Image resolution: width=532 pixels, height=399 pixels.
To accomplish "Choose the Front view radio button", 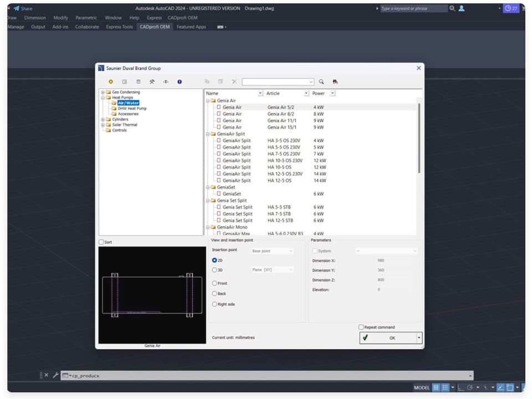I will 215,283.
